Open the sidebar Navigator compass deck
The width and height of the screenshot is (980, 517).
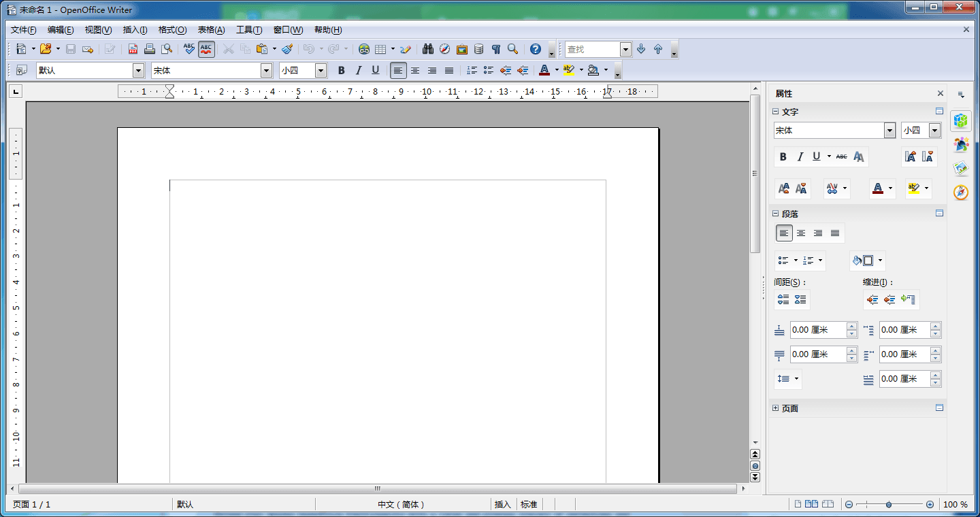point(961,193)
